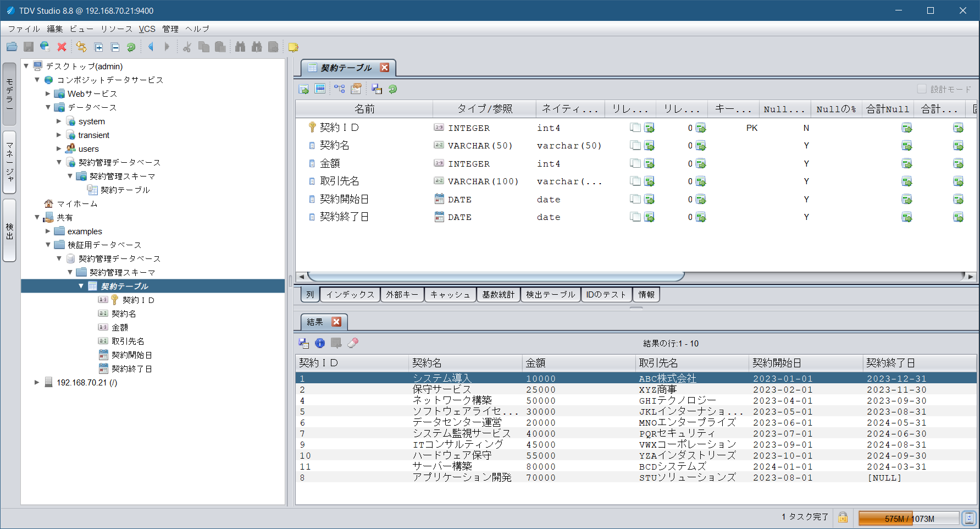Click the scroll right arrow of column grid
Viewport: 980px width, 529px height.
point(971,277)
